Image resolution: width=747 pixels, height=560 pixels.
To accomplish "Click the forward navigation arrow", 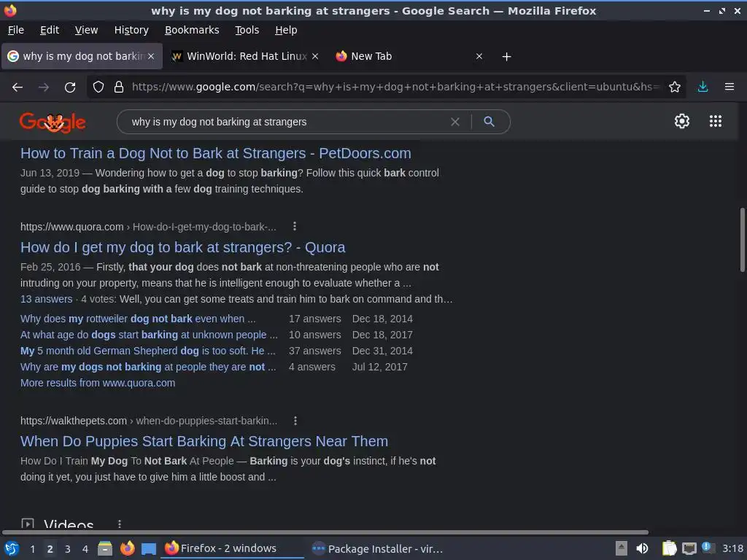I will tap(44, 87).
